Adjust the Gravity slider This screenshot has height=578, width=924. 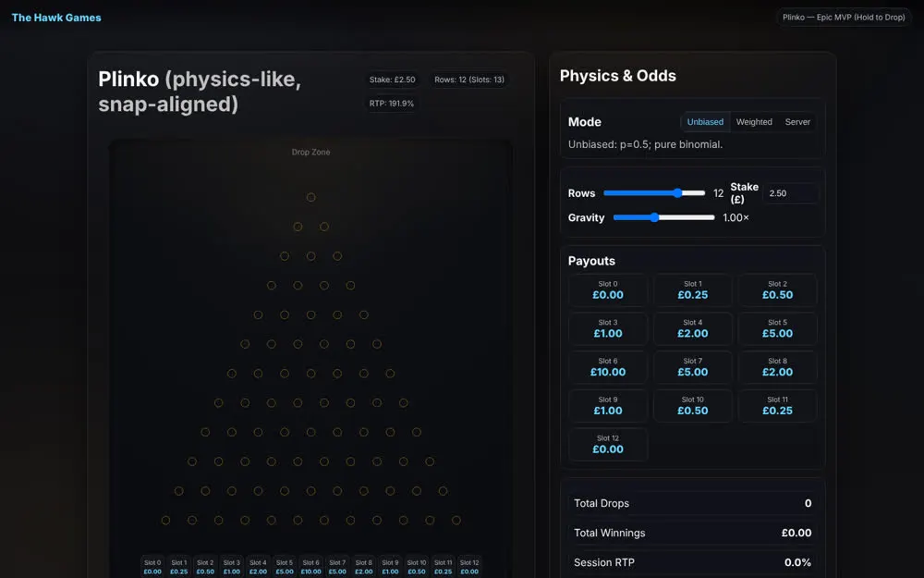point(664,217)
